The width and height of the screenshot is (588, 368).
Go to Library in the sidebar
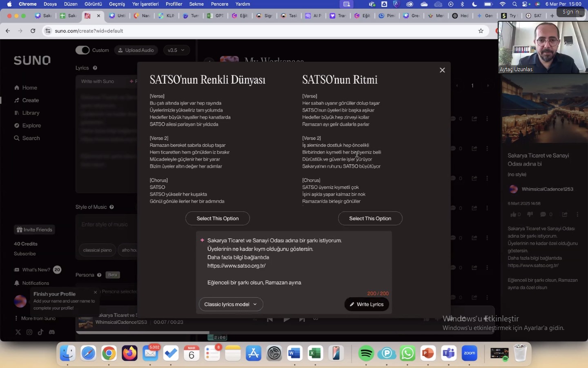(x=31, y=113)
